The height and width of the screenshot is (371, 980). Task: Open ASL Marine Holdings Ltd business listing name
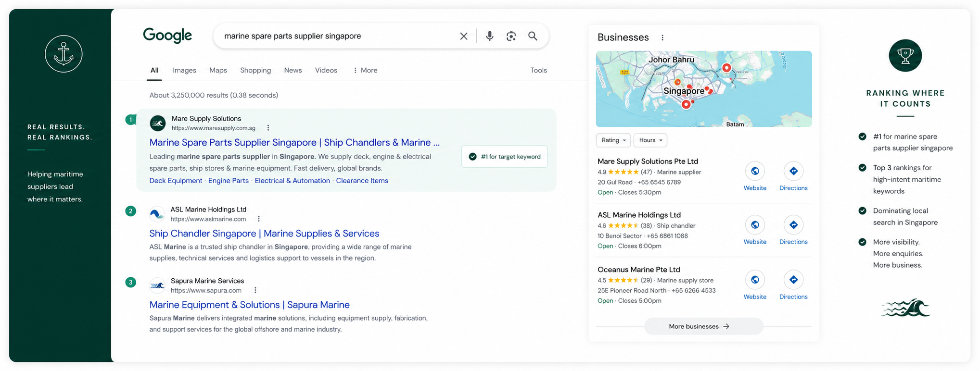pos(639,215)
